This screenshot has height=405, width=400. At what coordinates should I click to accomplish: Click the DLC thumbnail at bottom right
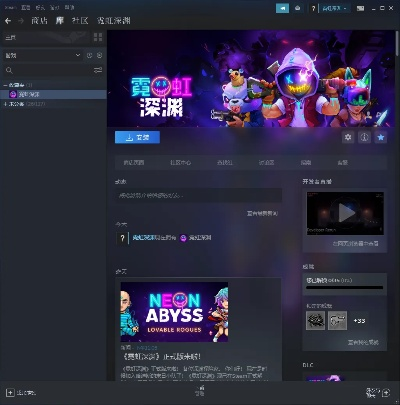[x=325, y=378]
